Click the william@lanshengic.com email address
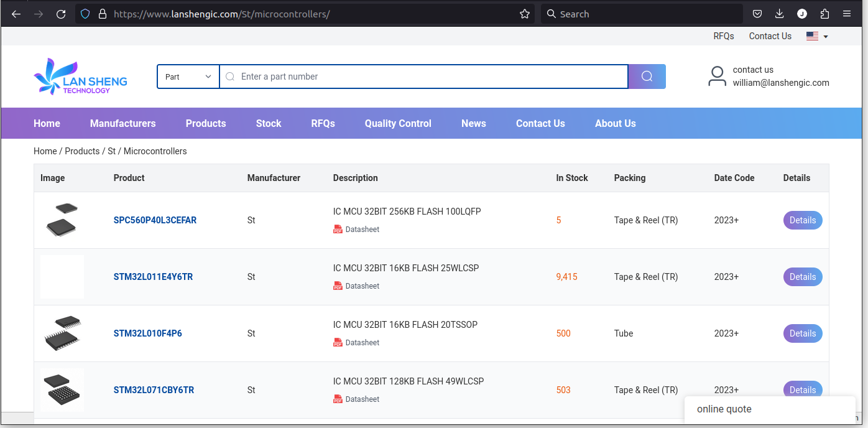This screenshot has width=868, height=428. [x=781, y=83]
